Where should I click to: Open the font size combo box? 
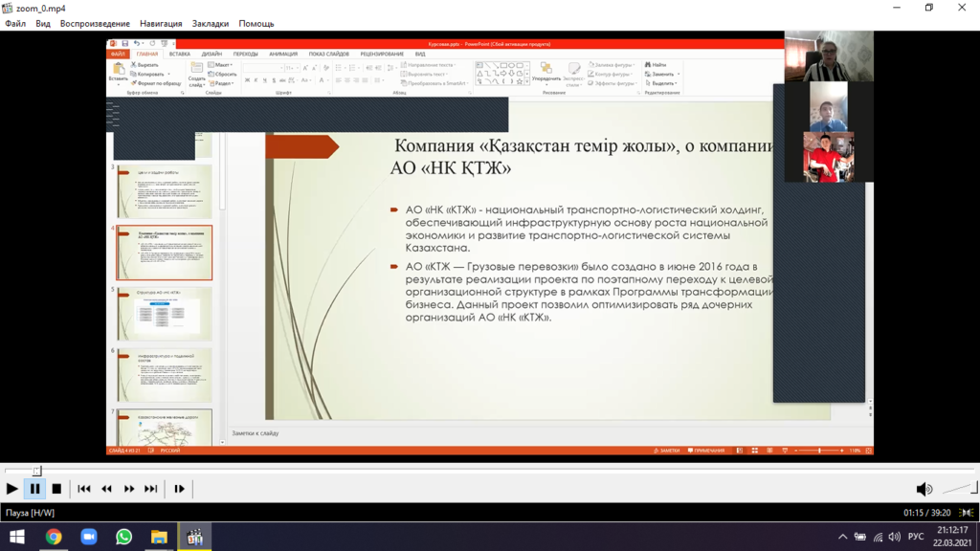tap(291, 68)
